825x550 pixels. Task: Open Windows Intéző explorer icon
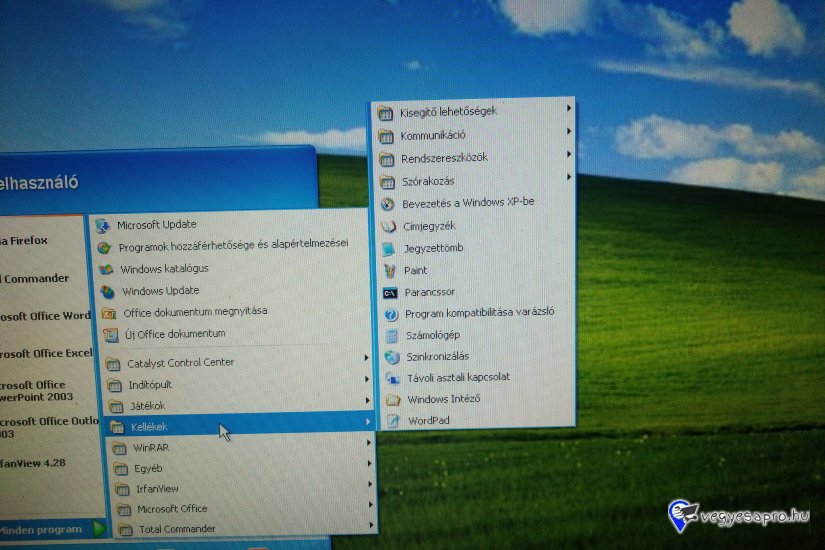393,400
